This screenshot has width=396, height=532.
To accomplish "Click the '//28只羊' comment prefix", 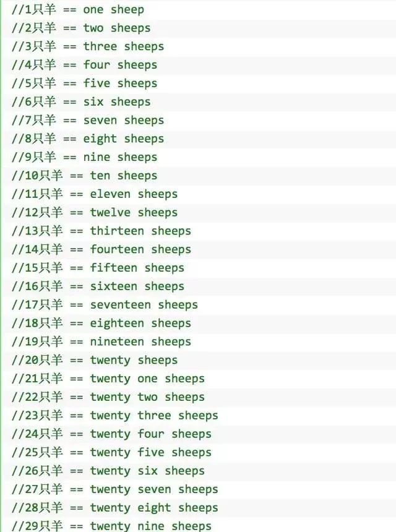I will (x=37, y=508).
